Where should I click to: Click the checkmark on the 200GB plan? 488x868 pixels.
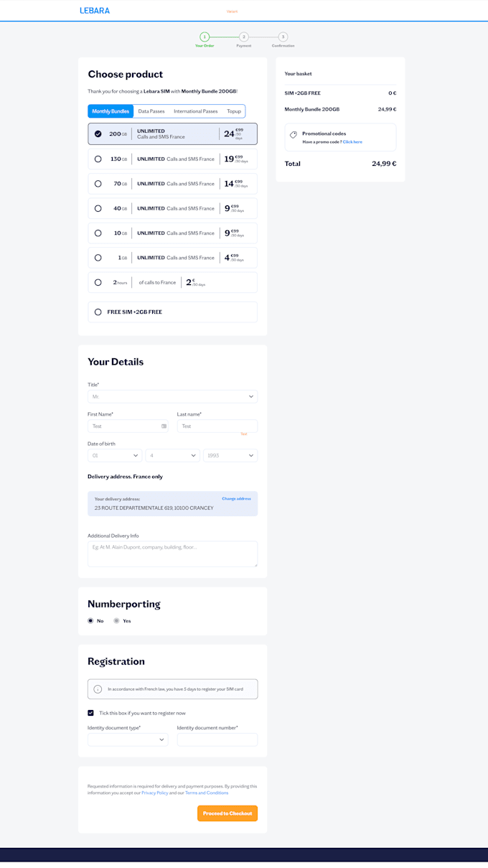point(98,134)
